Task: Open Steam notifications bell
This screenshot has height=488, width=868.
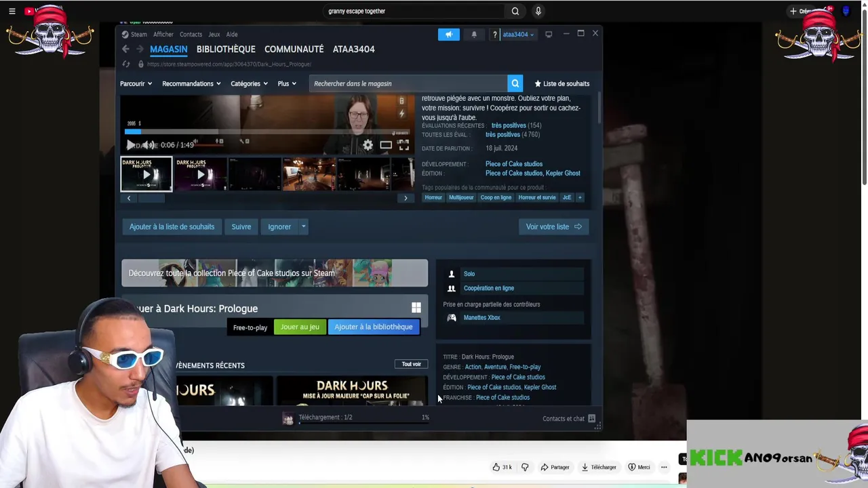Action: [x=474, y=35]
